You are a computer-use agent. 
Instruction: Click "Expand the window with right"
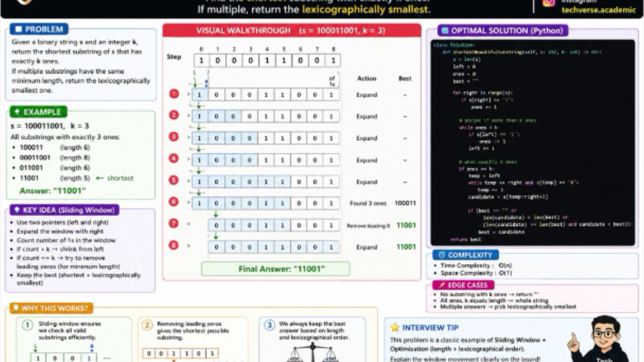(x=60, y=231)
